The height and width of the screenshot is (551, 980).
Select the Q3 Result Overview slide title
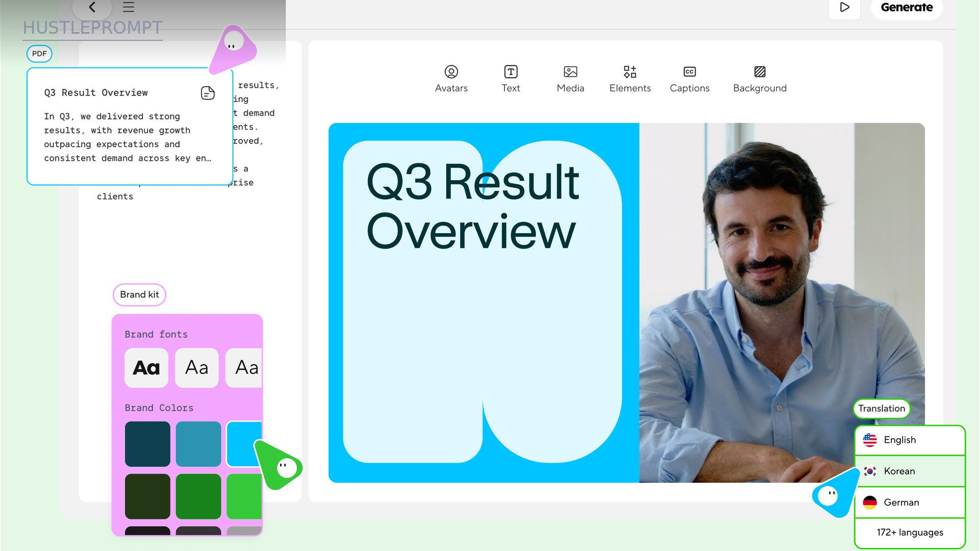point(473,206)
